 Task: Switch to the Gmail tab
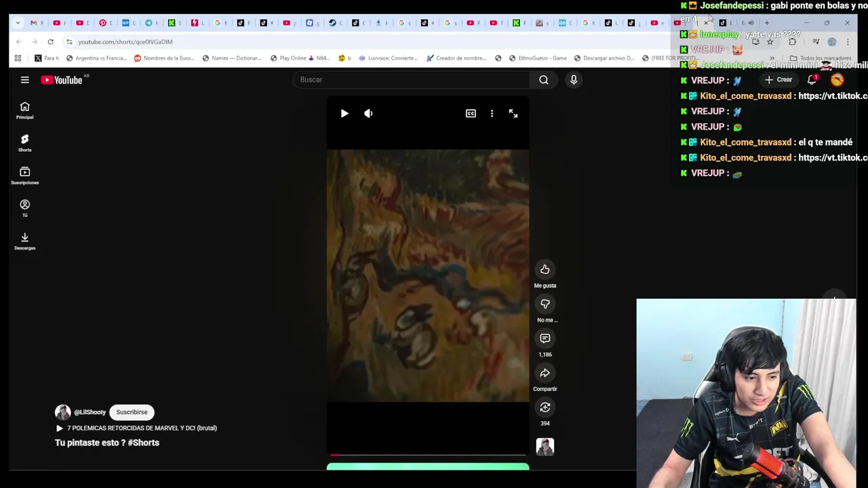tap(35, 23)
